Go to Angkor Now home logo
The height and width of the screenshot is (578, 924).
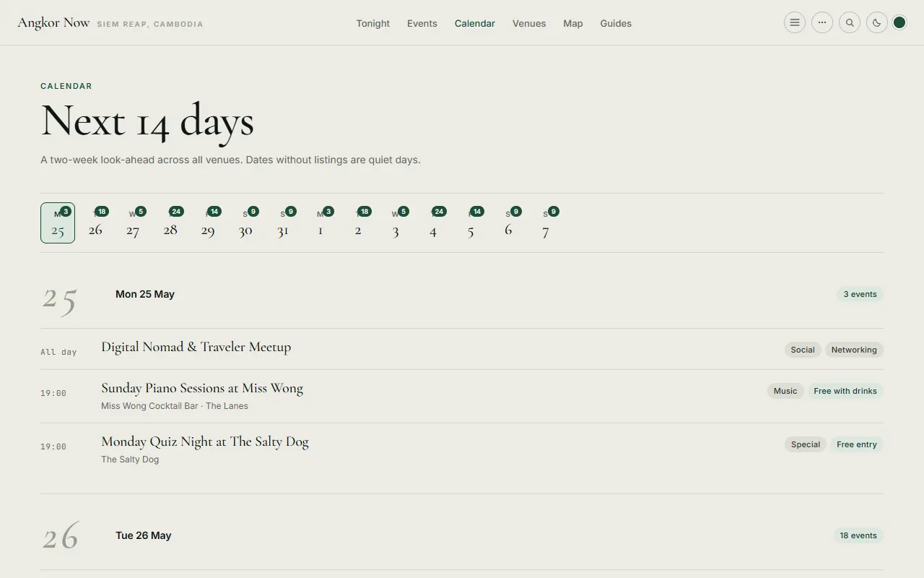(53, 22)
